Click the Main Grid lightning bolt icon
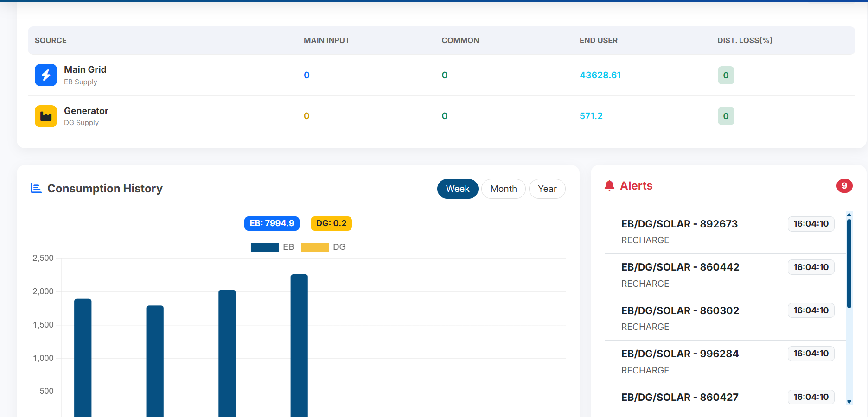Screen dimensions: 868x417 click(46, 75)
